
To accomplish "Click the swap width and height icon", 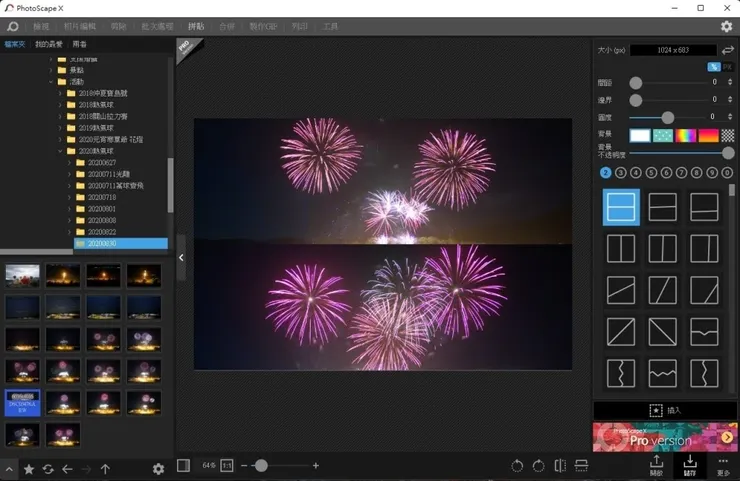I will (x=728, y=50).
